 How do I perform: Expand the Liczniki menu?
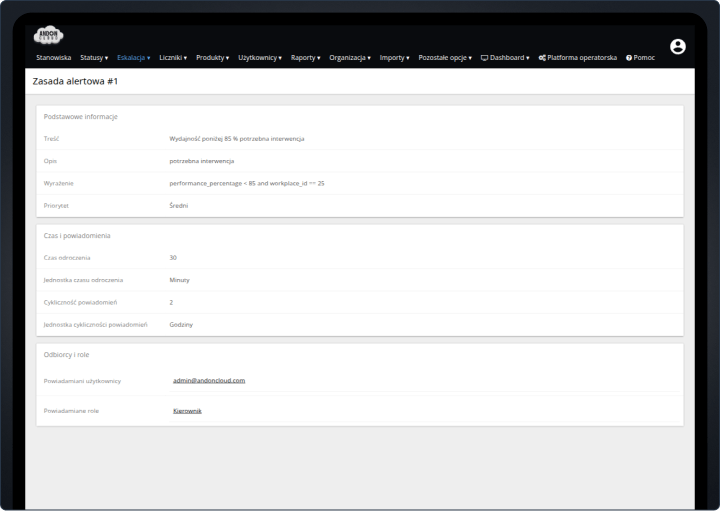pos(173,58)
